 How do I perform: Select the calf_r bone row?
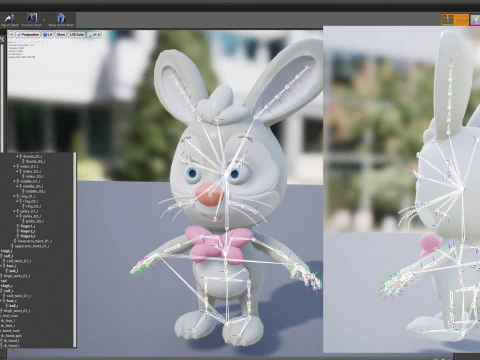(x=8, y=291)
